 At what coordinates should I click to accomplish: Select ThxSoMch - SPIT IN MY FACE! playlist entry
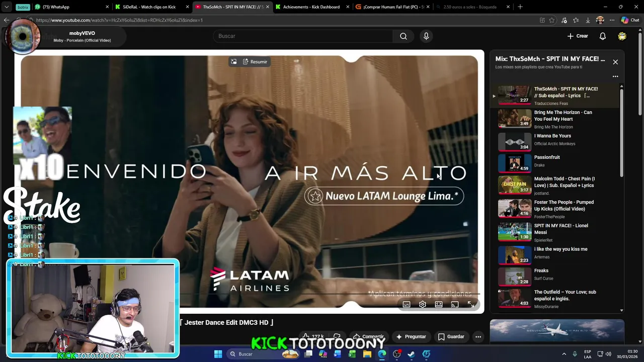[x=554, y=96]
